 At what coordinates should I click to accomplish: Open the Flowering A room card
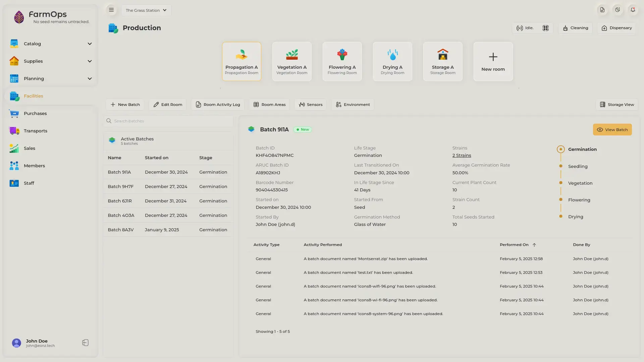click(342, 61)
